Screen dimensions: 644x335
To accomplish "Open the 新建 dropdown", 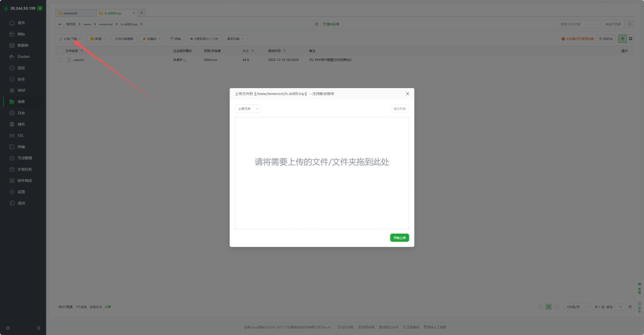I will [x=97, y=38].
